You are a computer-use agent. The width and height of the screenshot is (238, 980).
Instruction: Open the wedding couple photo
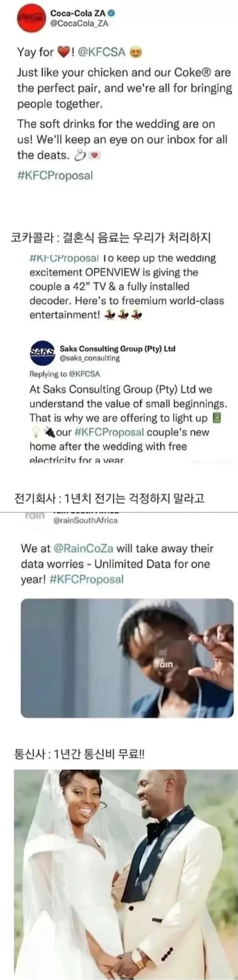[126, 873]
